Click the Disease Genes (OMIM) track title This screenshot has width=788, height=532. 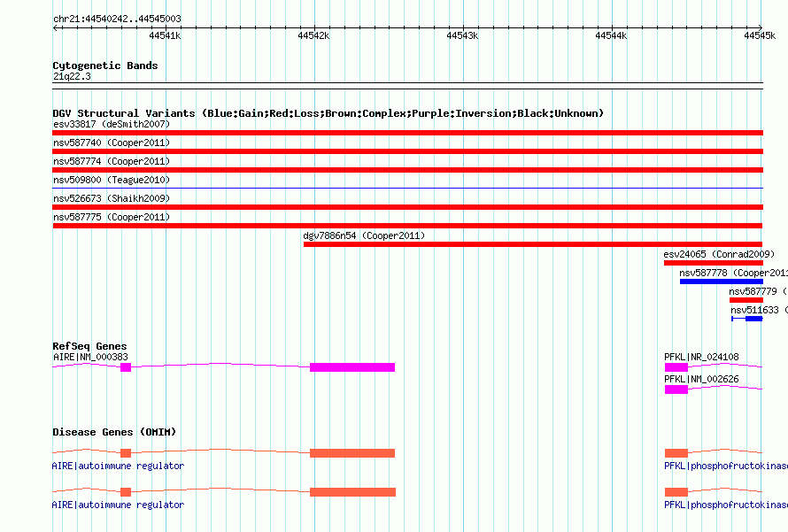point(114,432)
